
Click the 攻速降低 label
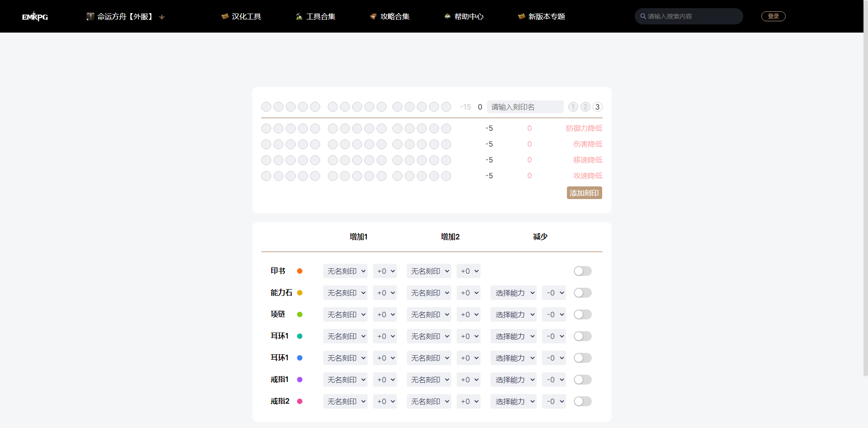pyautogui.click(x=588, y=176)
